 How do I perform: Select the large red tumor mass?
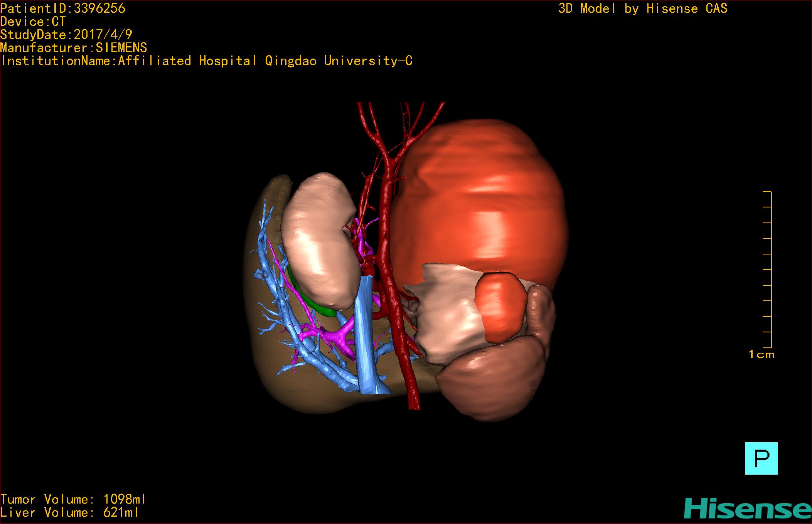pos(478,201)
